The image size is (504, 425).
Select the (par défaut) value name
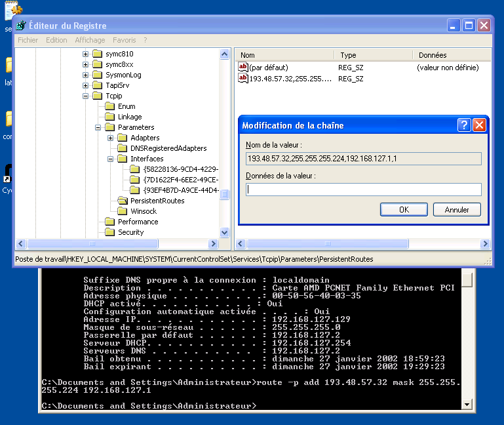[x=269, y=68]
